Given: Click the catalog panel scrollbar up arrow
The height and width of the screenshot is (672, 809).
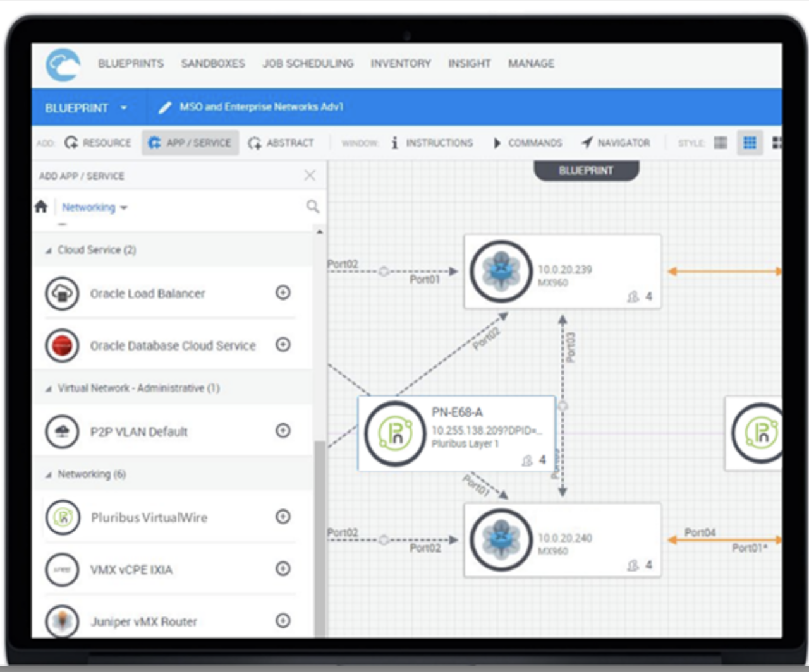Looking at the screenshot, I should point(320,232).
